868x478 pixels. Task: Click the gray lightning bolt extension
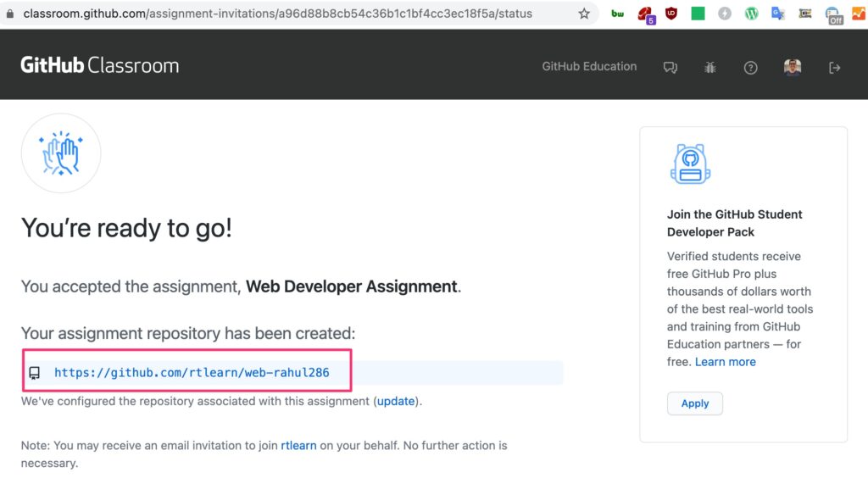pos(725,14)
